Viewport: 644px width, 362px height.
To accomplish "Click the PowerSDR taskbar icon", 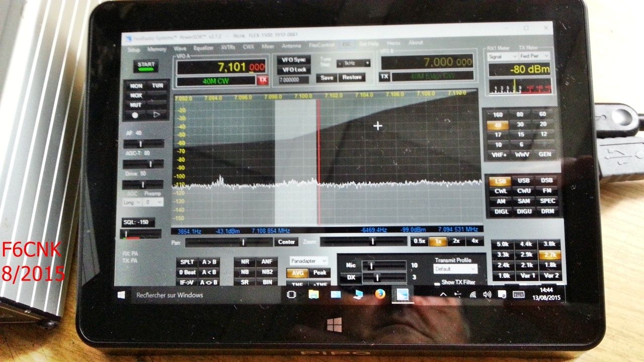I will click(x=403, y=295).
